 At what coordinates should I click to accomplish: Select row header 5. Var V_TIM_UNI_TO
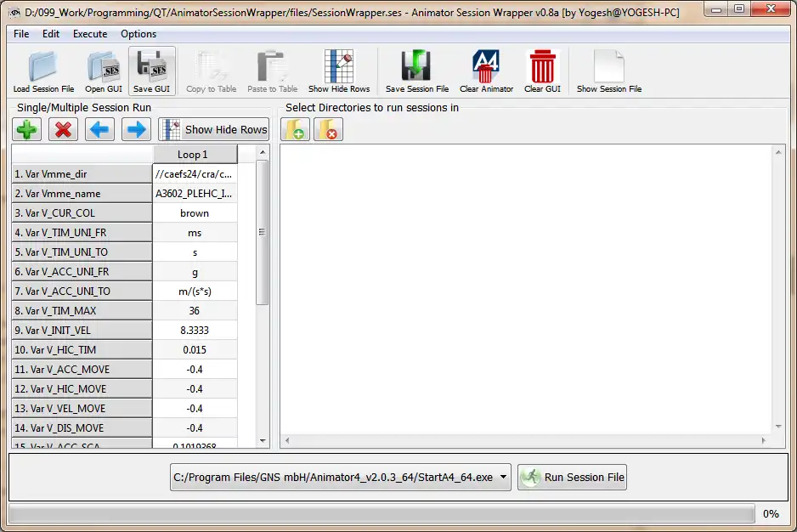pos(82,252)
